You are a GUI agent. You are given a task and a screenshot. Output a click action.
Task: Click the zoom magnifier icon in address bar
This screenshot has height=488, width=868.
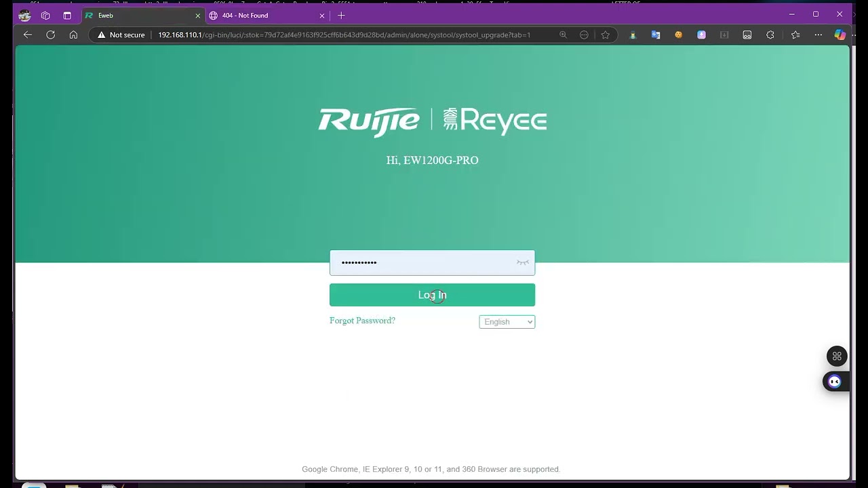tap(563, 35)
